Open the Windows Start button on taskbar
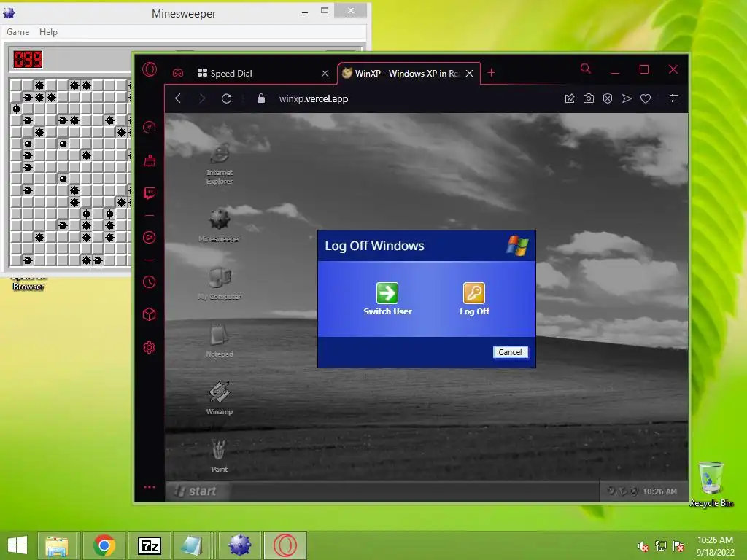Viewport: 747px width, 560px height. pyautogui.click(x=18, y=545)
